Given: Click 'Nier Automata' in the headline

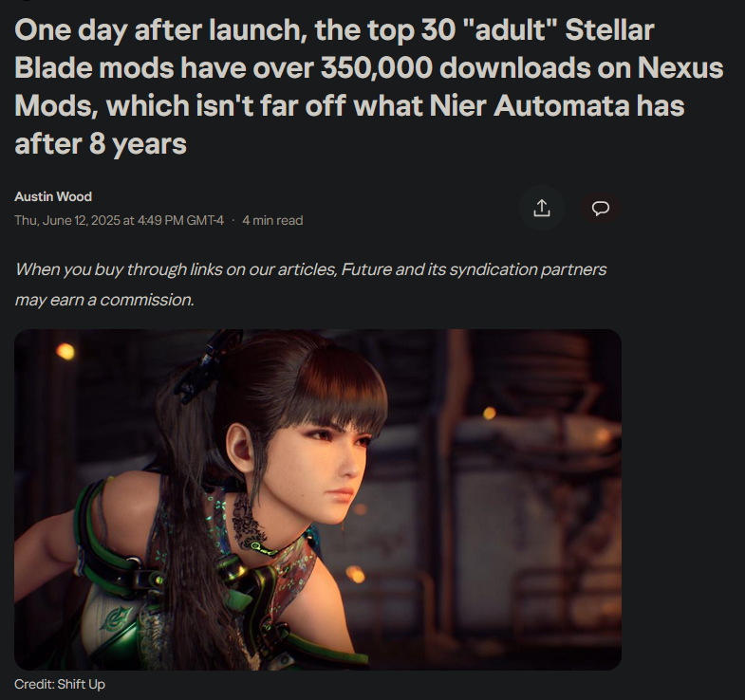Looking at the screenshot, I should pos(529,105).
